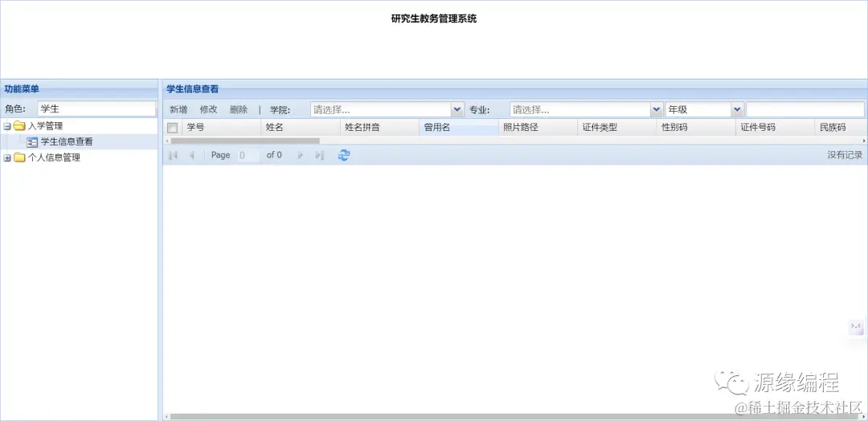Click the floating emoticon widget at right edge
The image size is (868, 421).
click(x=856, y=327)
